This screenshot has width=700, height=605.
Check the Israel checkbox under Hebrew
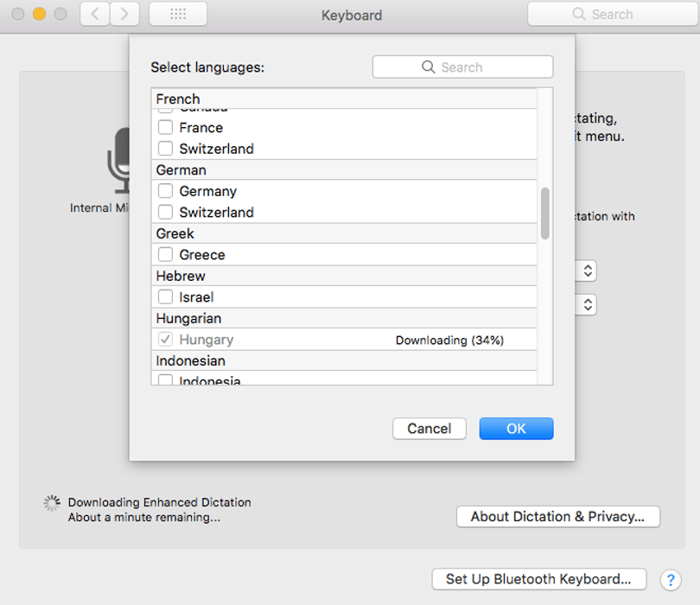click(165, 297)
